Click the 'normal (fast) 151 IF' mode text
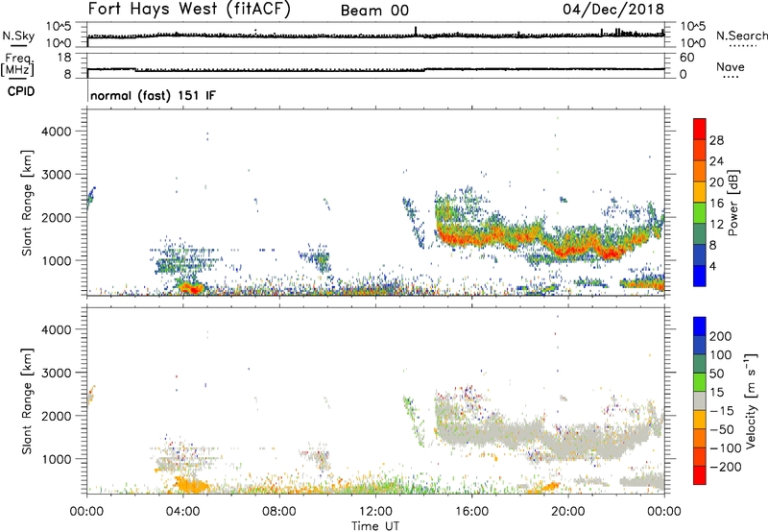768x532 pixels. [x=153, y=95]
